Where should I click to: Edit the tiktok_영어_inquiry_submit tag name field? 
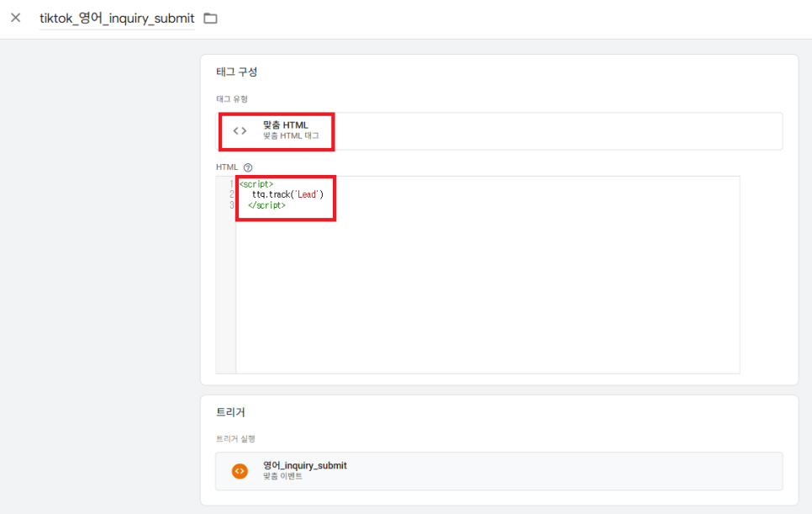click(117, 19)
